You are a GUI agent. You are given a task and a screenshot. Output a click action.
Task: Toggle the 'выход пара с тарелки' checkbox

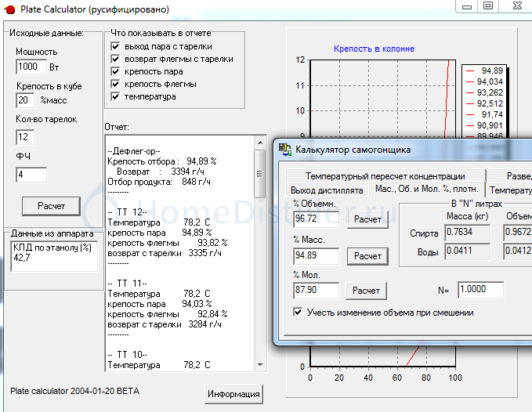(116, 47)
